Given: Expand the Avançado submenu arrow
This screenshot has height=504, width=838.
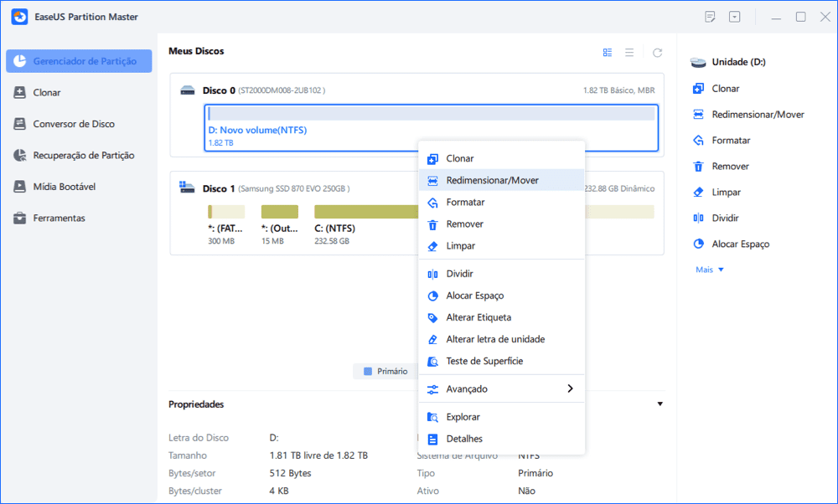Looking at the screenshot, I should tap(570, 388).
